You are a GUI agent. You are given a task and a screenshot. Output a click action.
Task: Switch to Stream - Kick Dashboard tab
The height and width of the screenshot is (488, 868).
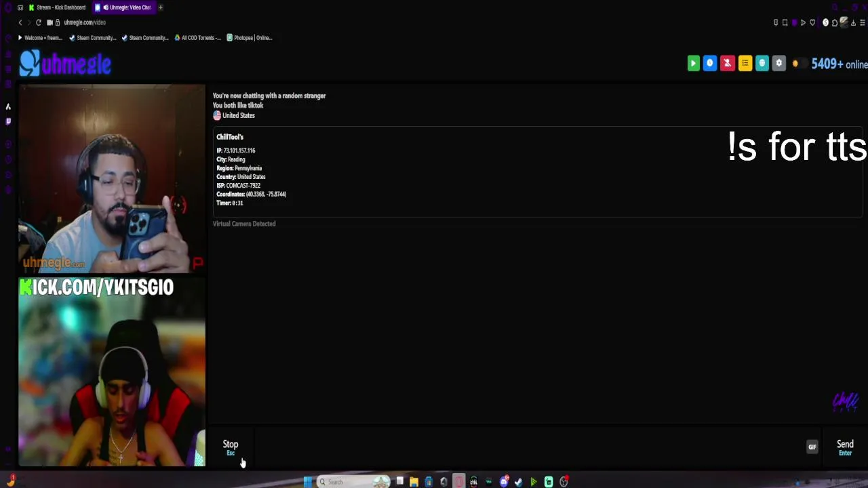tap(58, 7)
